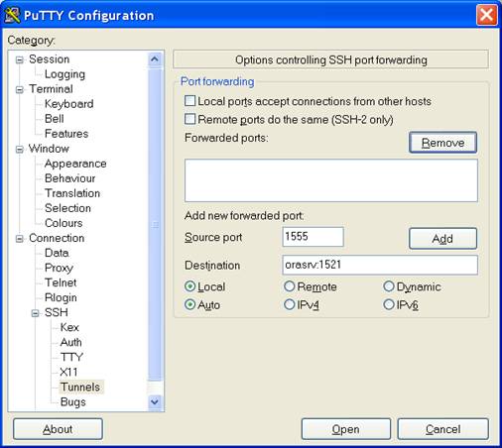Close the PuTTY Configuration window
The image size is (502, 448).
[486, 15]
